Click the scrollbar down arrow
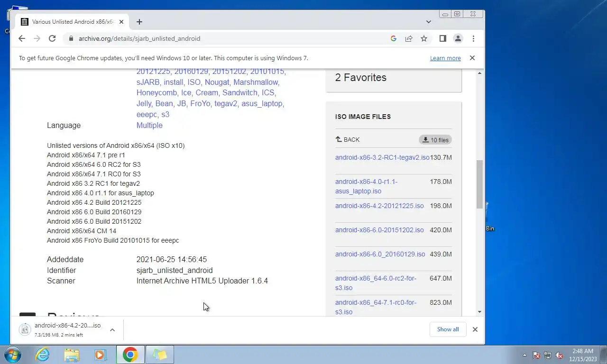 tap(479, 311)
